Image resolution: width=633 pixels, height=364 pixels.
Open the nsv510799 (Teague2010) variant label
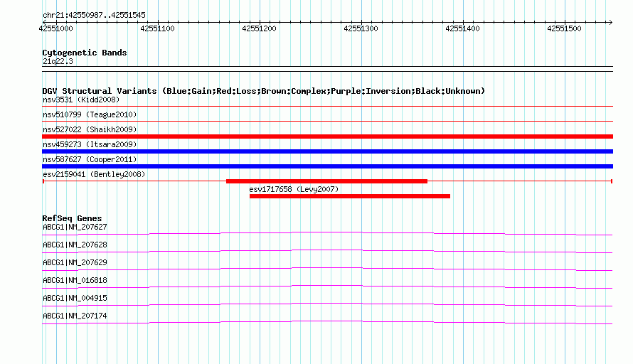pos(90,114)
